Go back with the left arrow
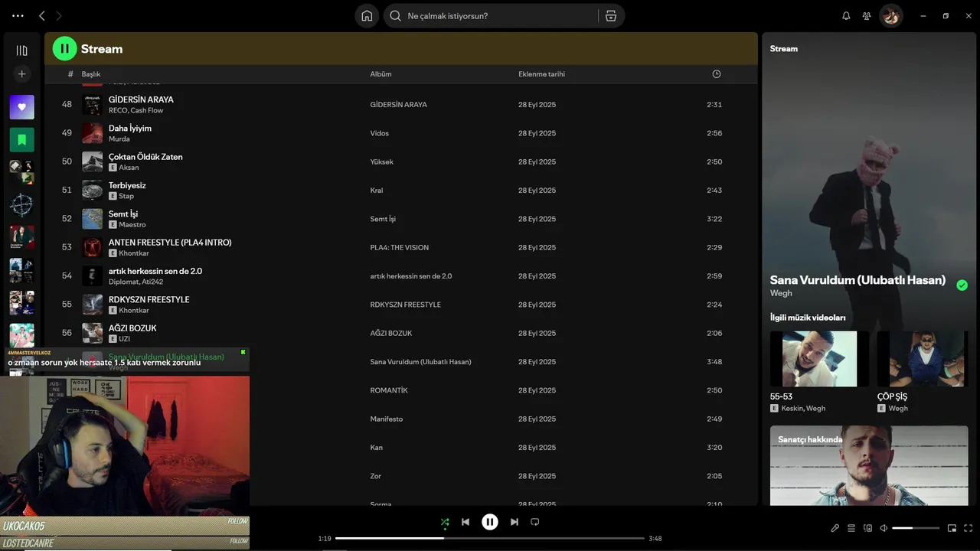 point(42,15)
